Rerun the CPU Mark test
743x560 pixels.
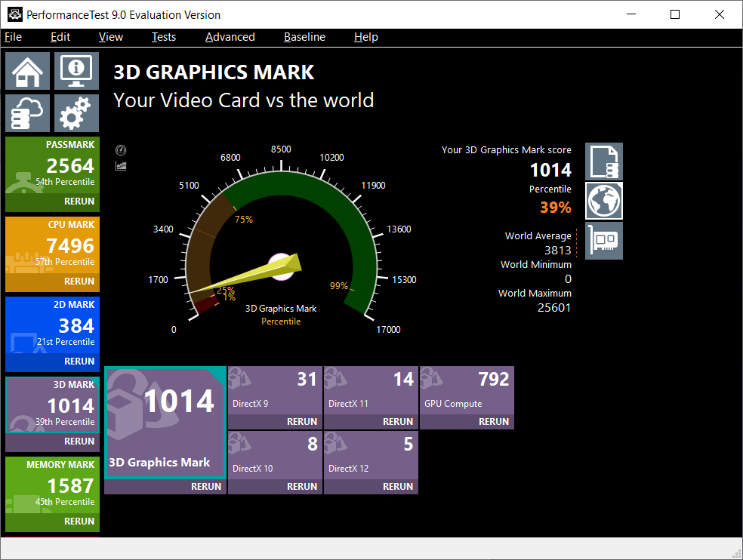[x=79, y=282]
